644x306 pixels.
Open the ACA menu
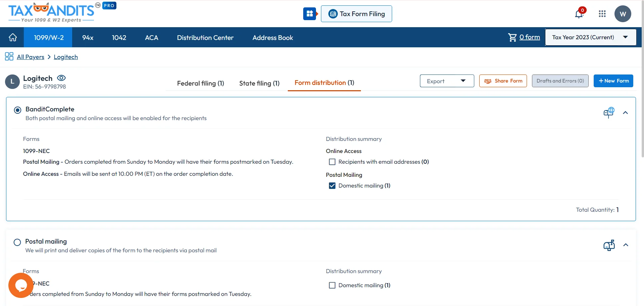tap(152, 38)
